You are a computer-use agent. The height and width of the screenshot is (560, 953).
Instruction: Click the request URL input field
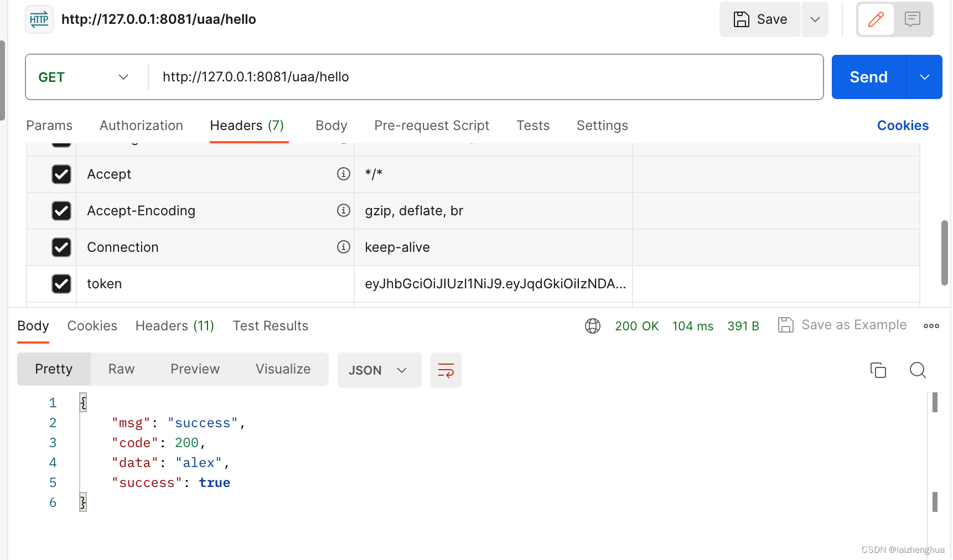click(486, 77)
